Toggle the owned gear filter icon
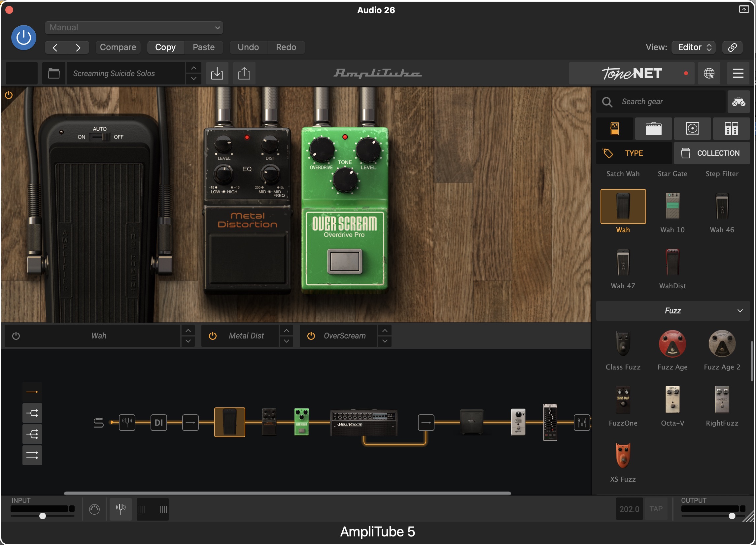The height and width of the screenshot is (545, 756). [739, 102]
